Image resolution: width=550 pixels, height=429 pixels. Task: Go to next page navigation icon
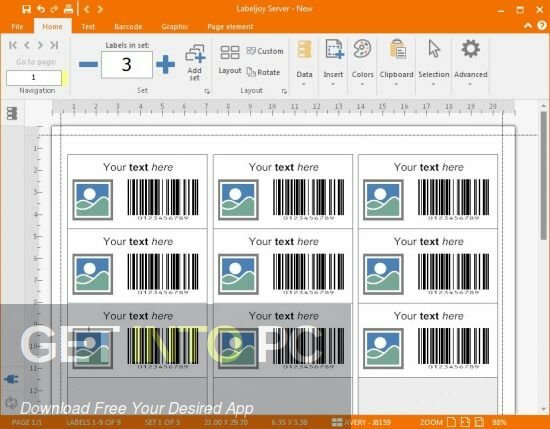click(40, 45)
